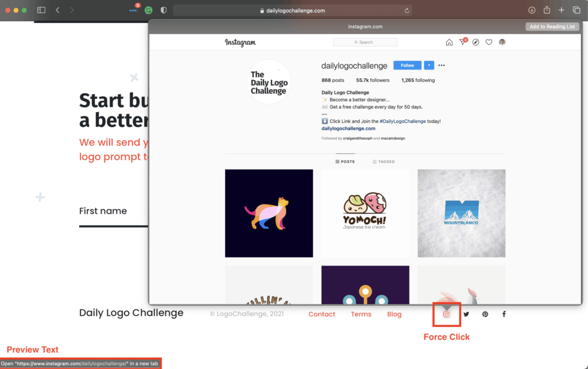The height and width of the screenshot is (369, 588).
Task: Focus the Instagram Search field
Action: pyautogui.click(x=365, y=42)
